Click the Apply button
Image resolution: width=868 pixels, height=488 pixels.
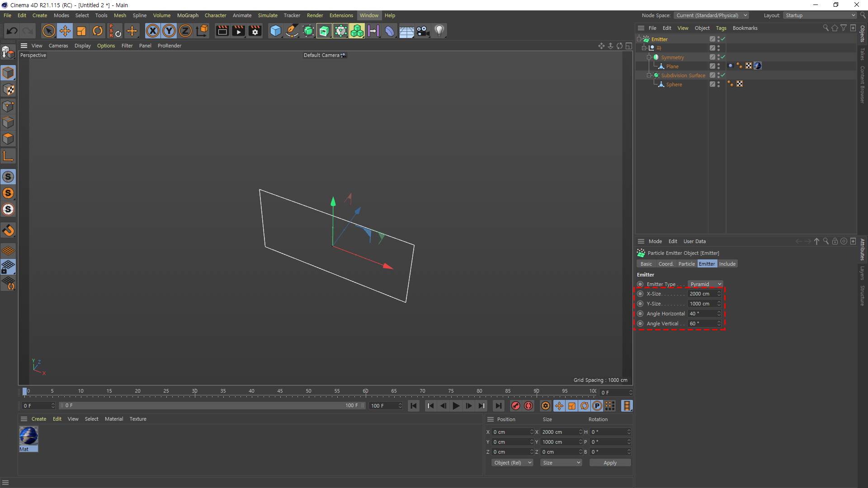pos(610,463)
